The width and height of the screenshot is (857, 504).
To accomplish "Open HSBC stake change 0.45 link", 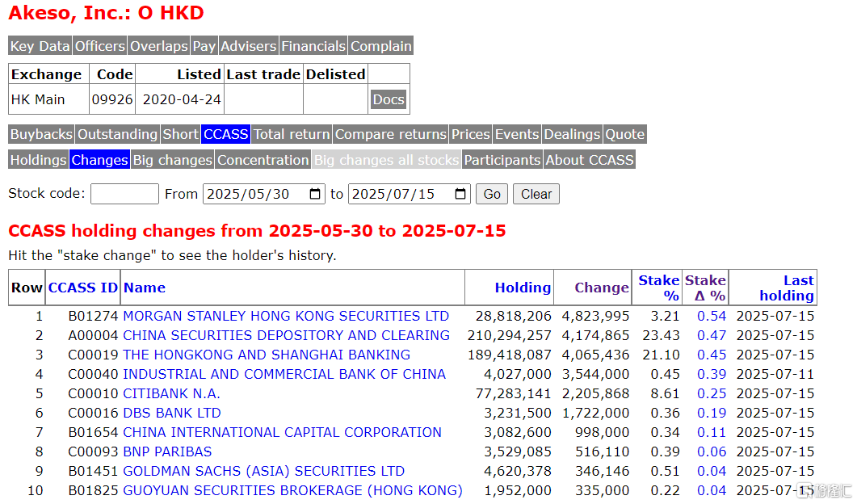I will coord(712,355).
